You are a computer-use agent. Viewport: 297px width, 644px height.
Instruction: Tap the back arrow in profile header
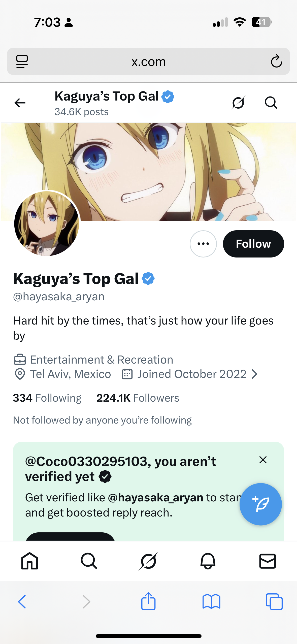[x=20, y=103]
